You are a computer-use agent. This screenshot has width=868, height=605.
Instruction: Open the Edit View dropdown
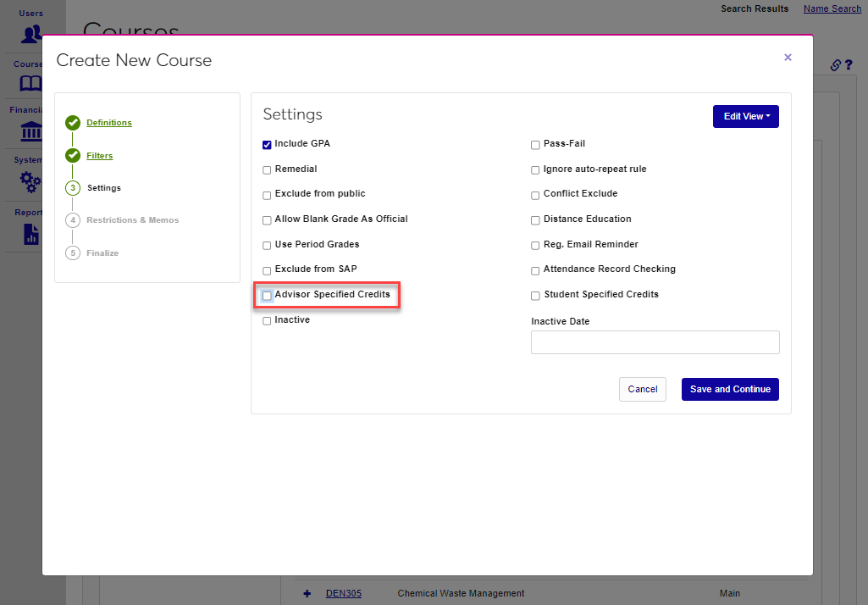(746, 116)
